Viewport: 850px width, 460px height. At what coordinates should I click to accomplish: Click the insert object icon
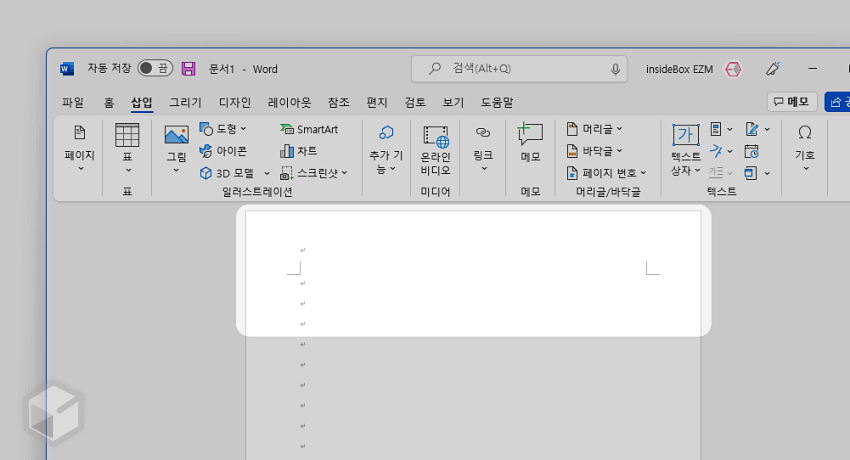tap(751, 173)
